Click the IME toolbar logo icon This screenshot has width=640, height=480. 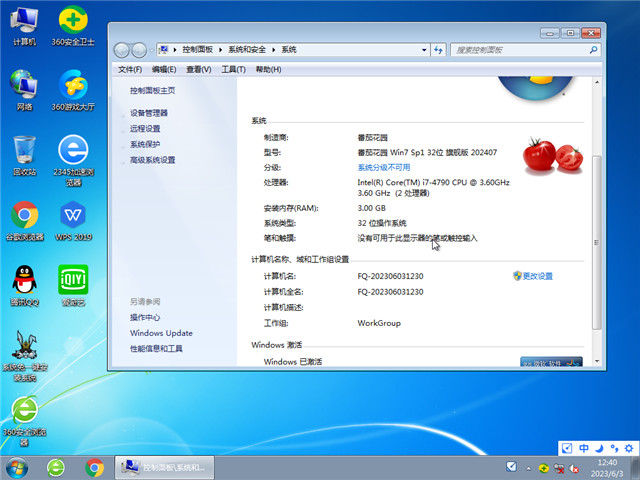coord(567,448)
